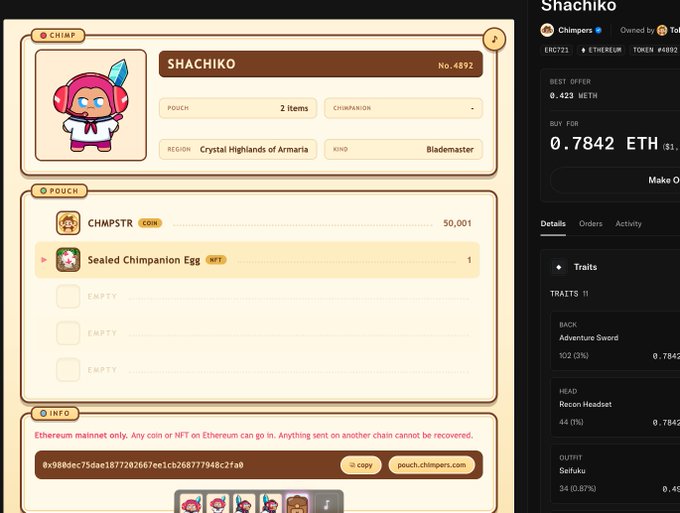Open the HEAD Recon Headset trait card
The width and height of the screenshot is (680, 513).
[615, 407]
